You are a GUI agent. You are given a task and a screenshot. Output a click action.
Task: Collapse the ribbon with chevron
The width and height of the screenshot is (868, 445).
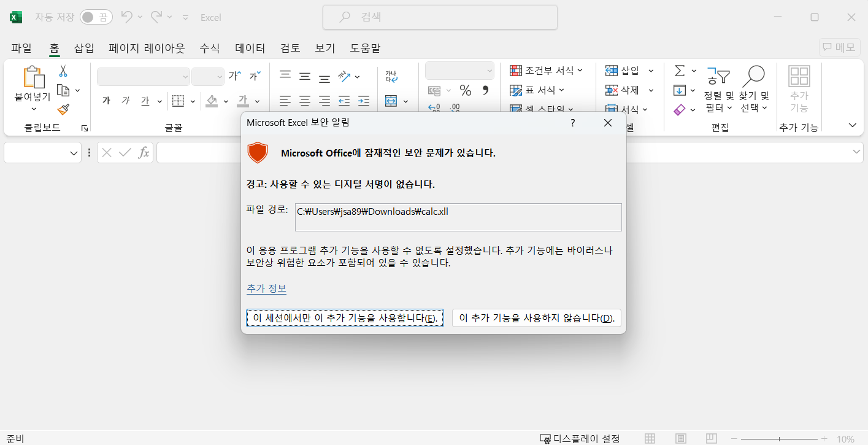tap(852, 125)
